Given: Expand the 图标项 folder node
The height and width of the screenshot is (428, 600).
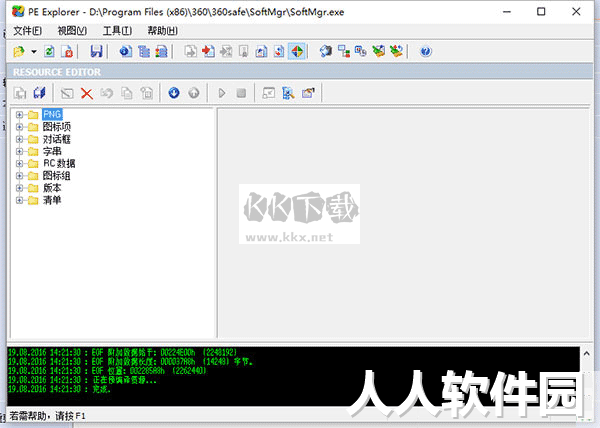Looking at the screenshot, I should point(19,127).
